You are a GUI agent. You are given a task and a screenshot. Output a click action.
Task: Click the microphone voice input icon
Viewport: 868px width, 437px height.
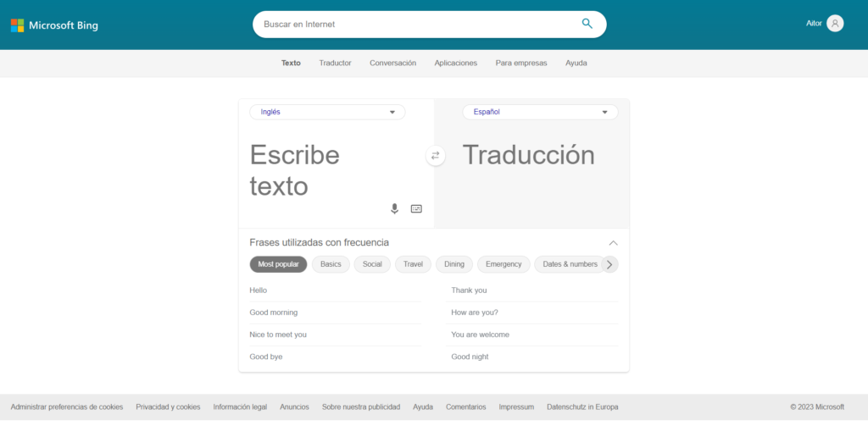394,208
